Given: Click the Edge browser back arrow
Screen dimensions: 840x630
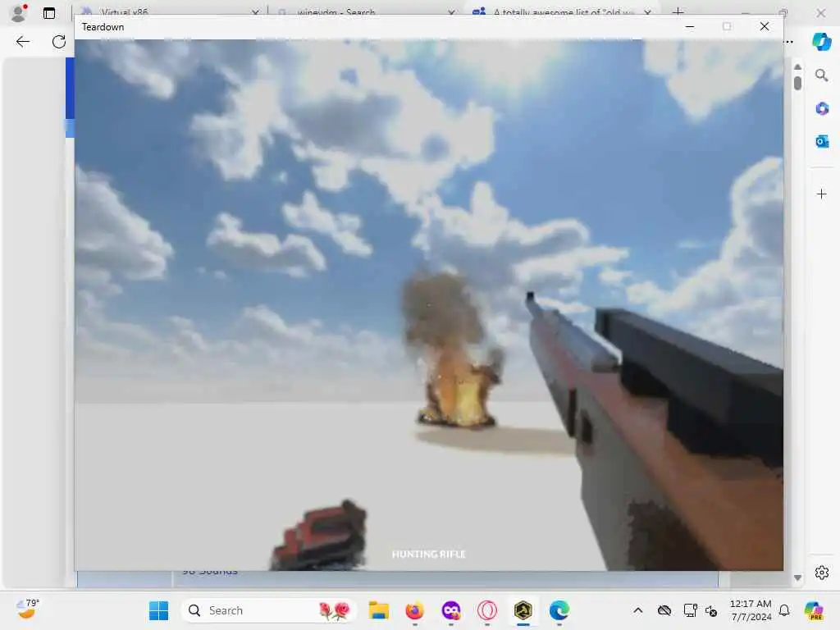Looking at the screenshot, I should pyautogui.click(x=22, y=42).
